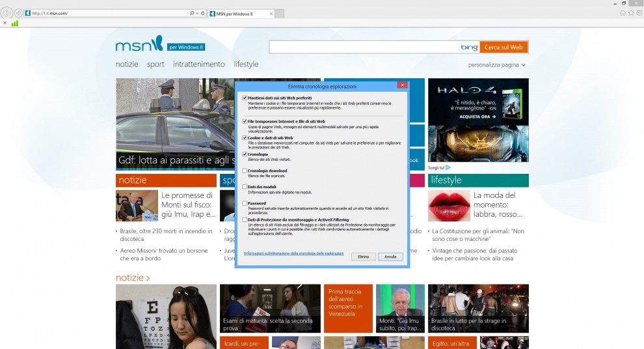The height and width of the screenshot is (349, 644).
Task: Open the Egitto, un'altra orange tile
Action: click(452, 343)
